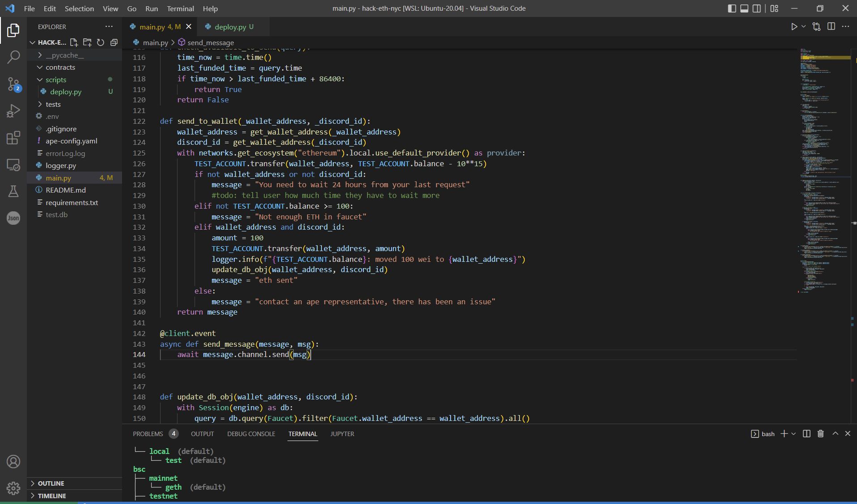Open editor more actions ellipsis
This screenshot has width=857, height=504.
pos(845,26)
